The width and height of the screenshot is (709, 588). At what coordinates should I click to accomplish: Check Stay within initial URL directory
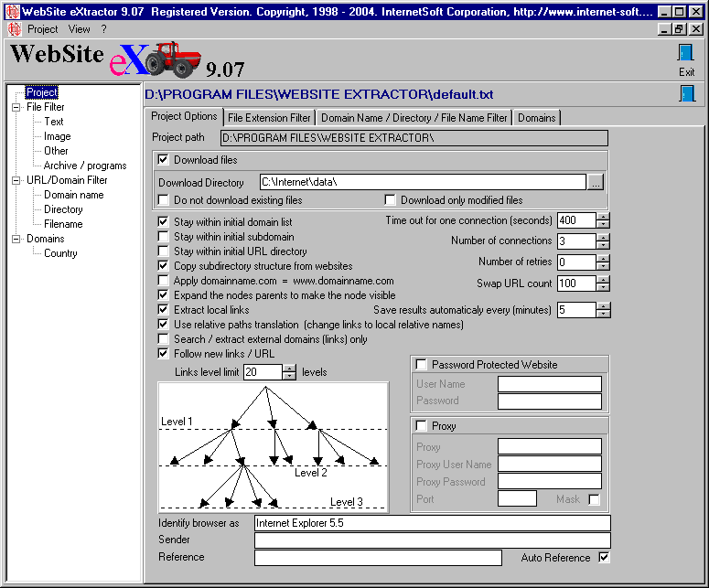[x=163, y=251]
